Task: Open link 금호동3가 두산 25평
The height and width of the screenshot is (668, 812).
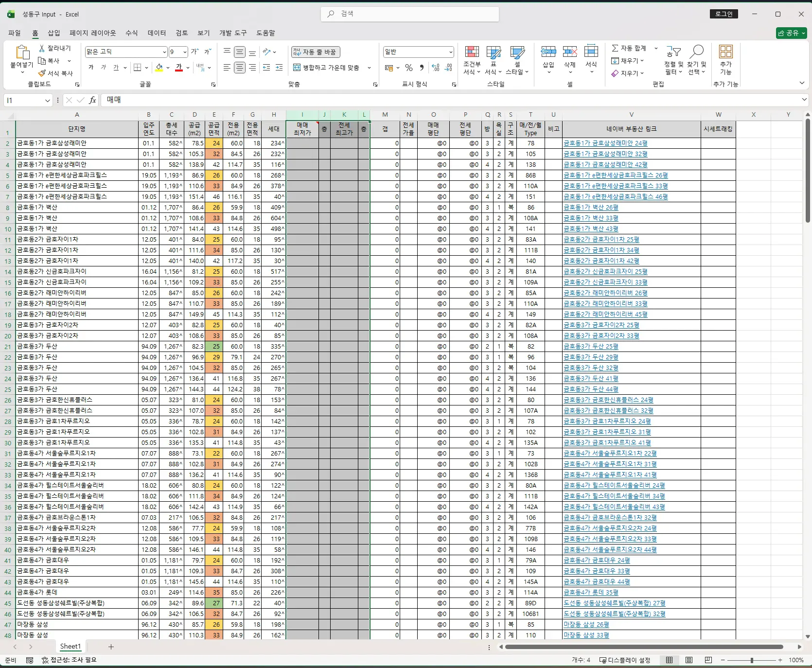Action: [591, 347]
